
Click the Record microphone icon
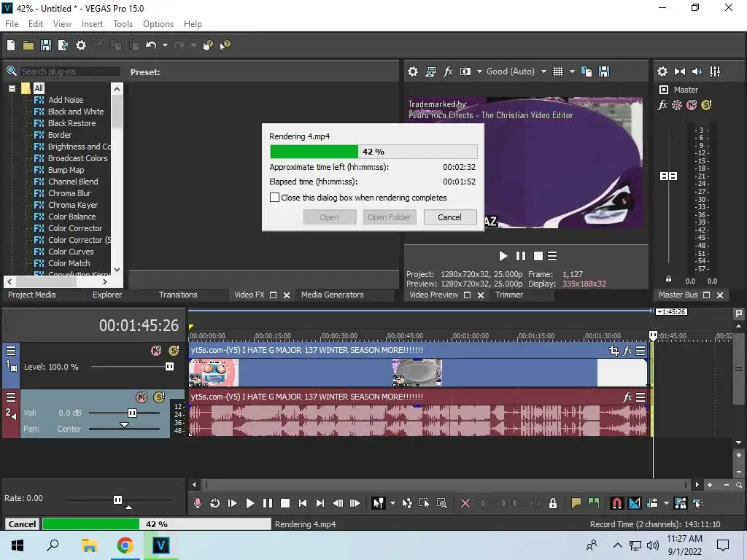pyautogui.click(x=197, y=503)
